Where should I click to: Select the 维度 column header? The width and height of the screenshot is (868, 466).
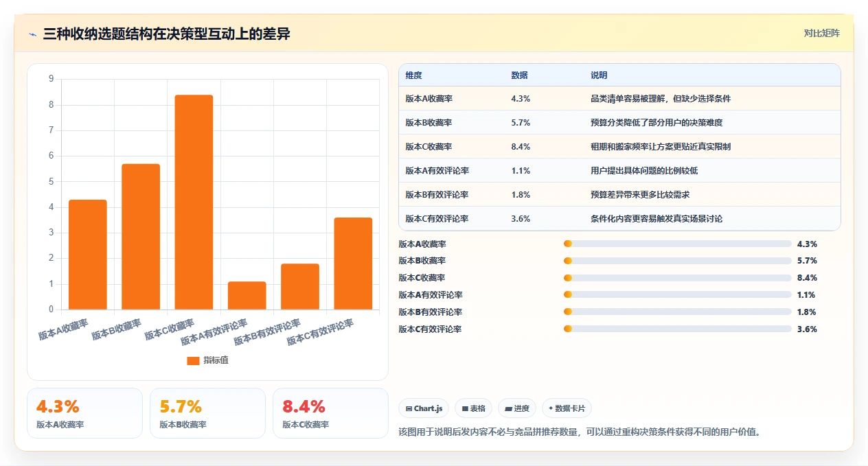[x=414, y=75]
